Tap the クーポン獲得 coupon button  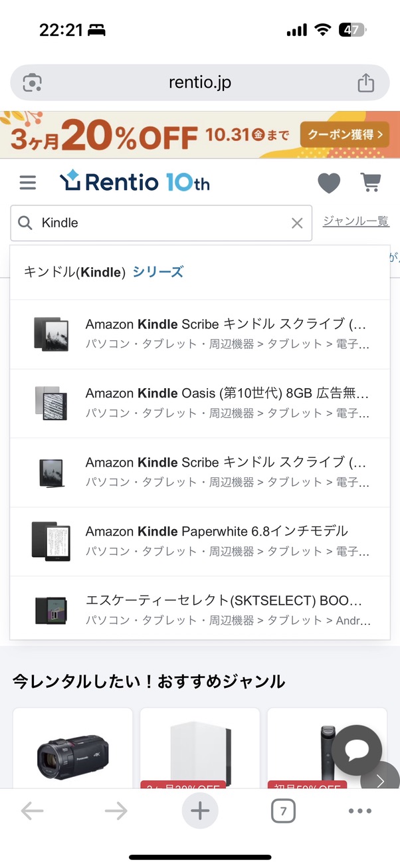pyautogui.click(x=342, y=134)
